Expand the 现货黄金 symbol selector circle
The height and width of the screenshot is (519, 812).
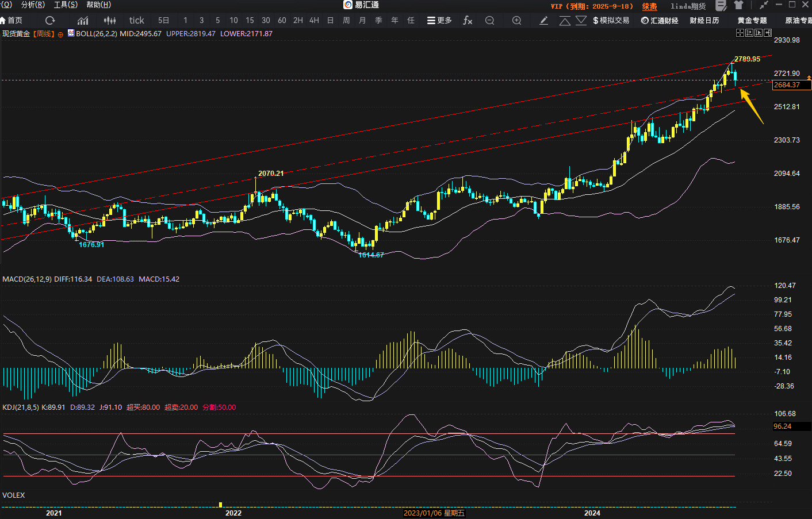click(60, 34)
